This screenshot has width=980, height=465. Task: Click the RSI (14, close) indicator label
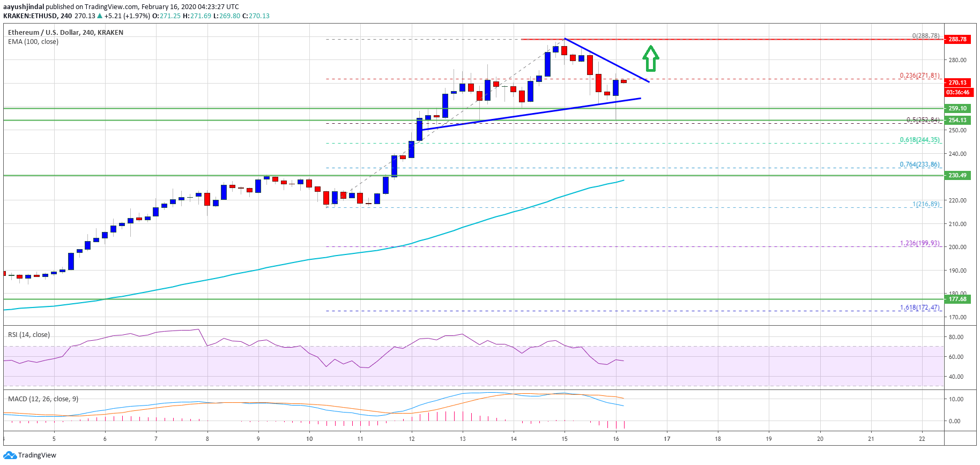tap(29, 335)
